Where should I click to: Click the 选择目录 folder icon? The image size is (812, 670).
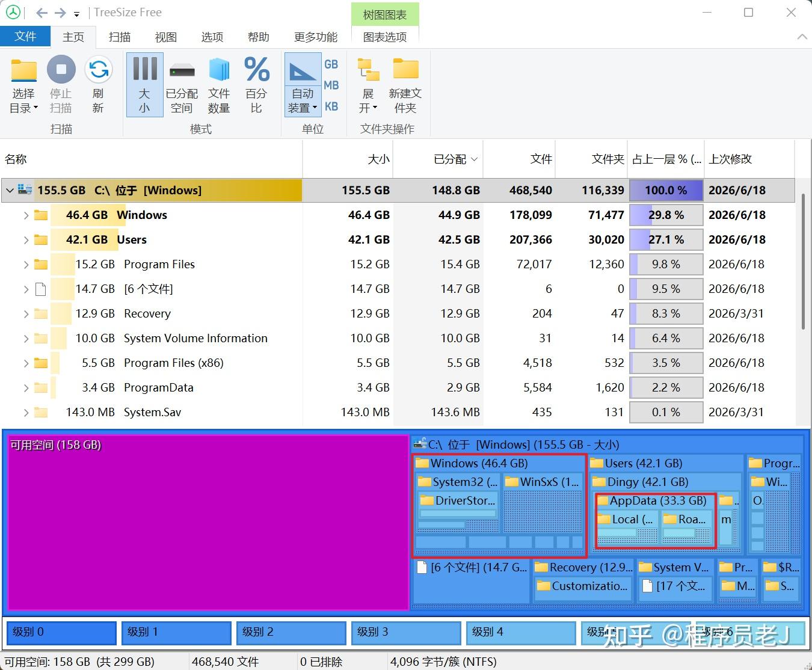tap(24, 70)
